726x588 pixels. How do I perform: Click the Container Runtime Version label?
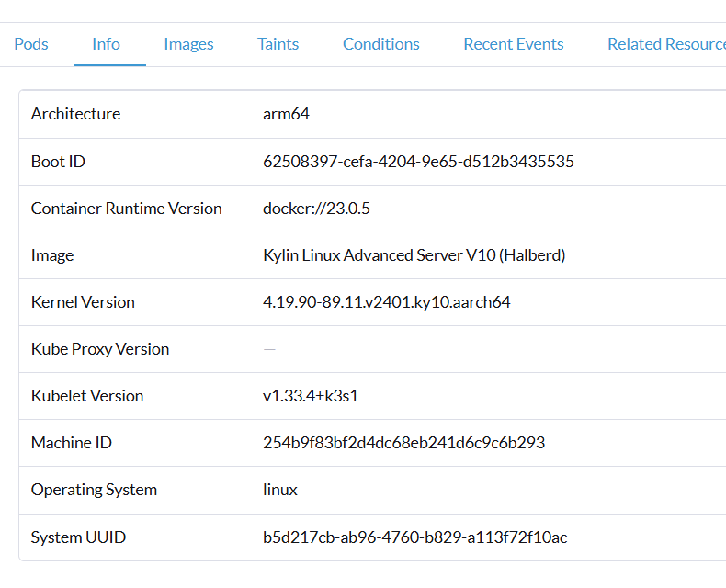pyautogui.click(x=126, y=209)
